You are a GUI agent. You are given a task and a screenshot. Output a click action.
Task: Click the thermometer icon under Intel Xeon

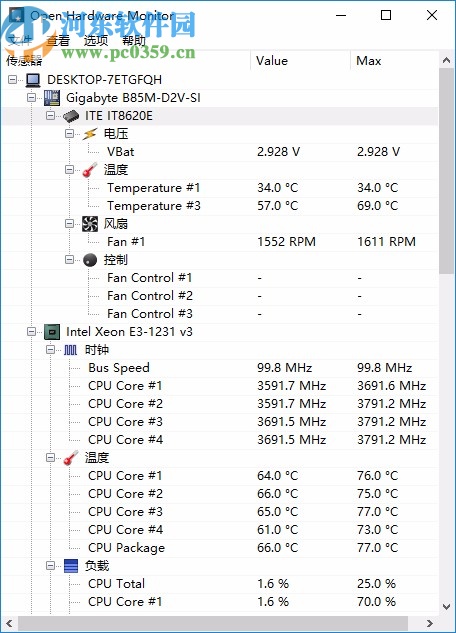(x=71, y=458)
